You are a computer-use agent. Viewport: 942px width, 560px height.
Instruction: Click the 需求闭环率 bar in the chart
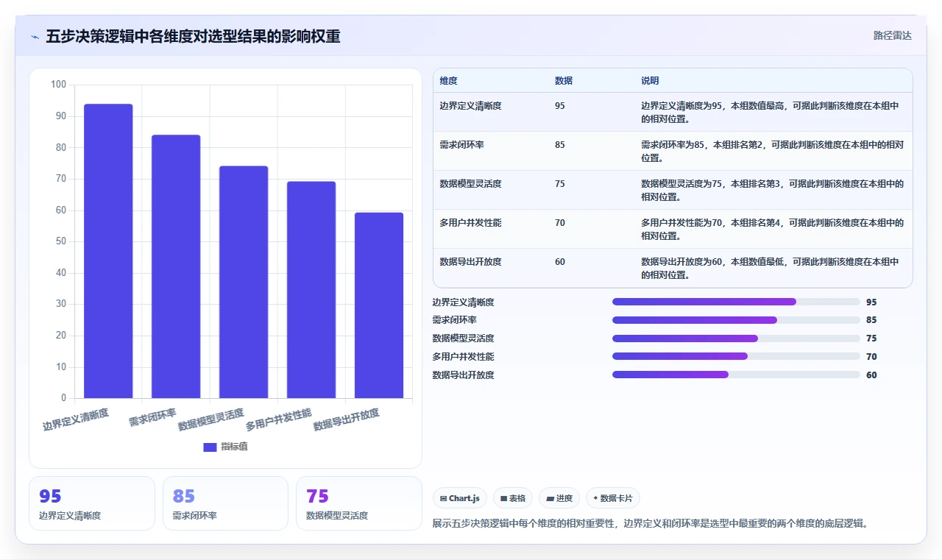coord(176,266)
